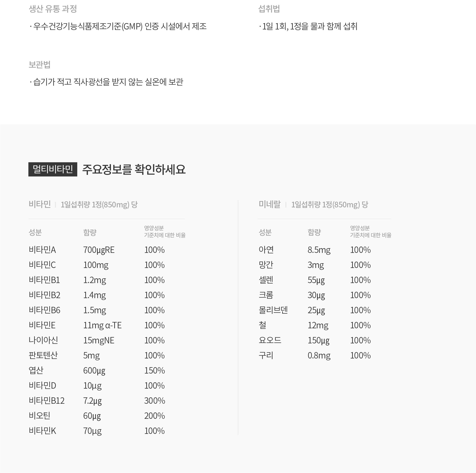Select the 비타민K 70µg amount
The width and height of the screenshot is (476, 473).
pyautogui.click(x=92, y=431)
